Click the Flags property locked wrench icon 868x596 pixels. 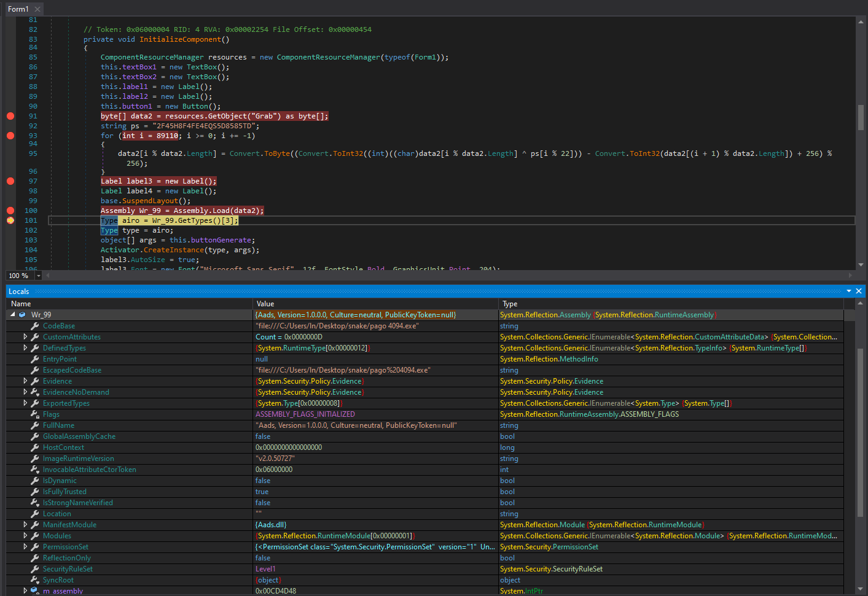click(x=35, y=414)
